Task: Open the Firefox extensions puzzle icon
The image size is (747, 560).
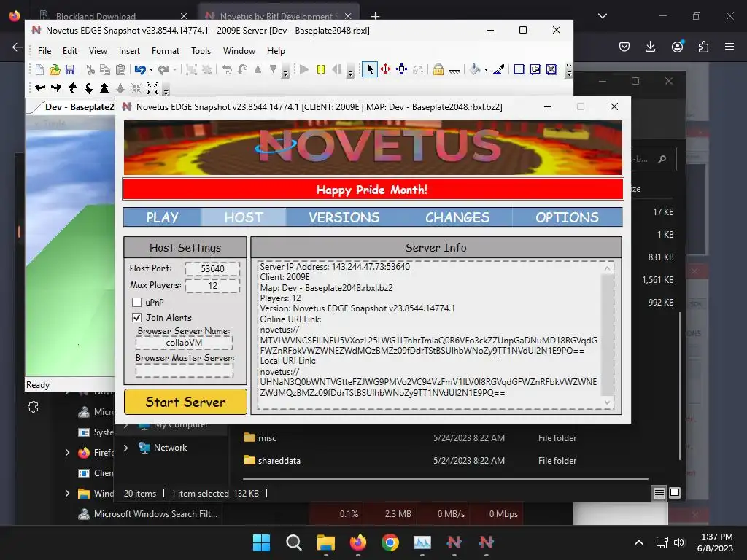Action: pos(703,47)
